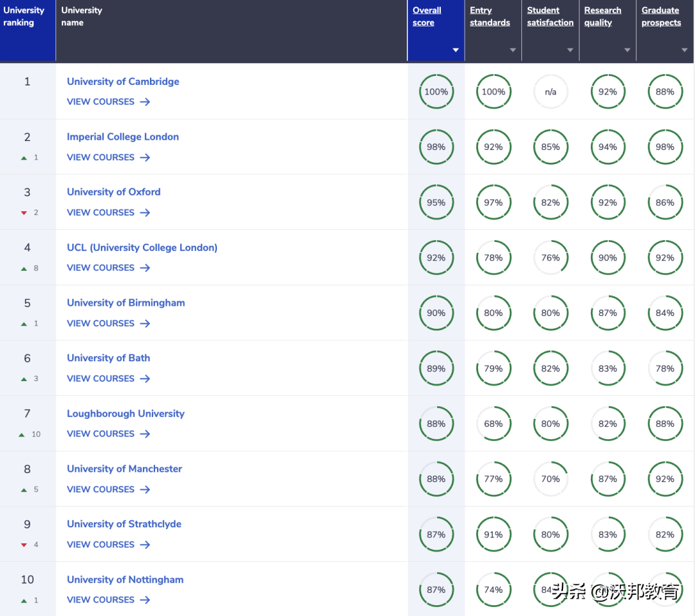This screenshot has width=695, height=616.
Task: Open University of Strathclyde page
Action: point(124,524)
